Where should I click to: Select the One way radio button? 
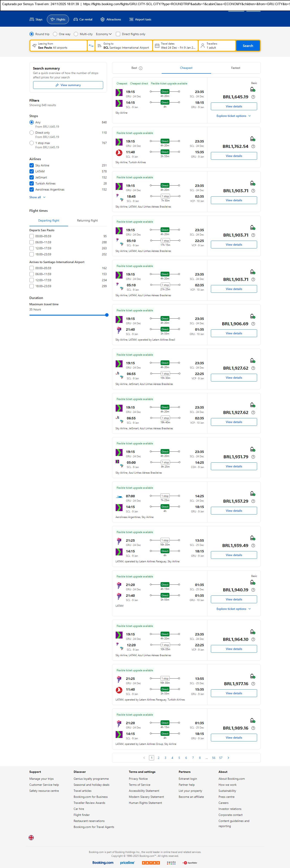[x=55, y=34]
